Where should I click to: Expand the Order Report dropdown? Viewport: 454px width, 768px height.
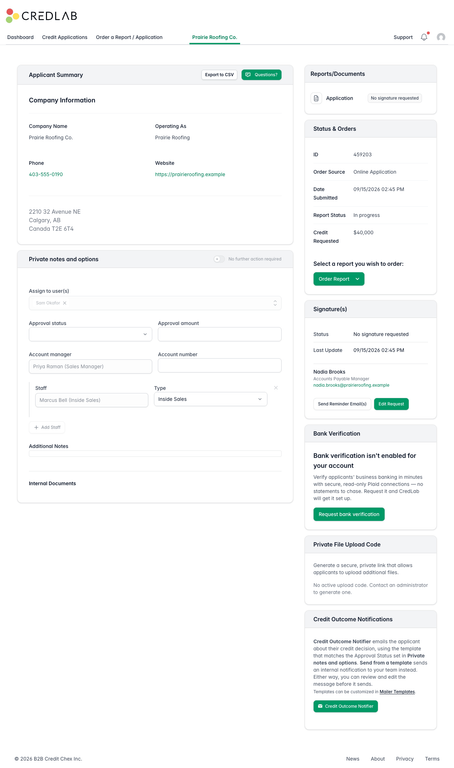point(339,279)
